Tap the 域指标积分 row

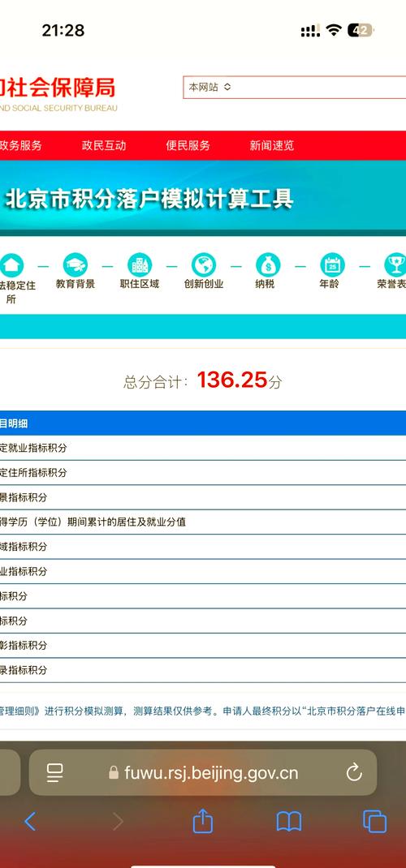(203, 547)
